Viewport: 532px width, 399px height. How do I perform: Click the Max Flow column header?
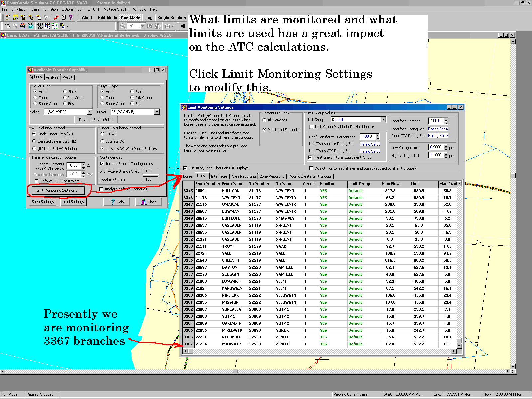395,184
